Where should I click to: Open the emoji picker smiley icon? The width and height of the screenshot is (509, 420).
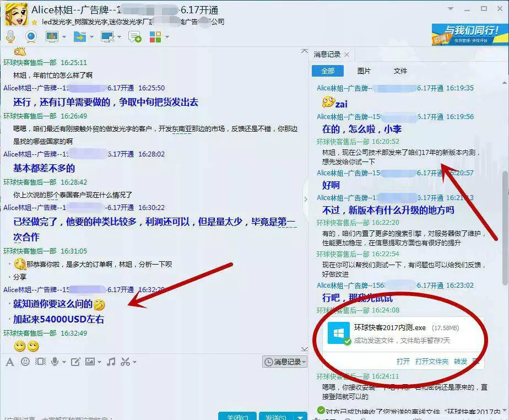(25, 362)
